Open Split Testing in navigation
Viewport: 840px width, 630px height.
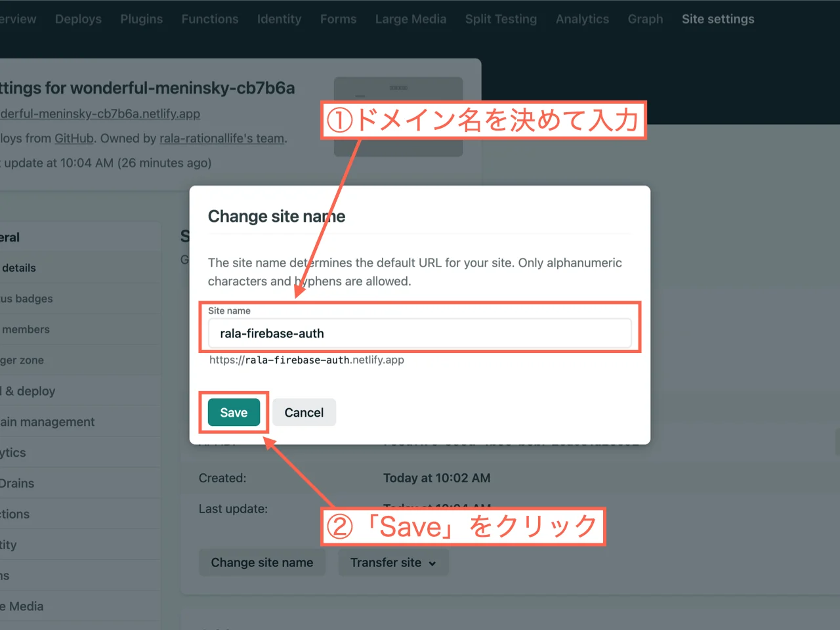[501, 19]
